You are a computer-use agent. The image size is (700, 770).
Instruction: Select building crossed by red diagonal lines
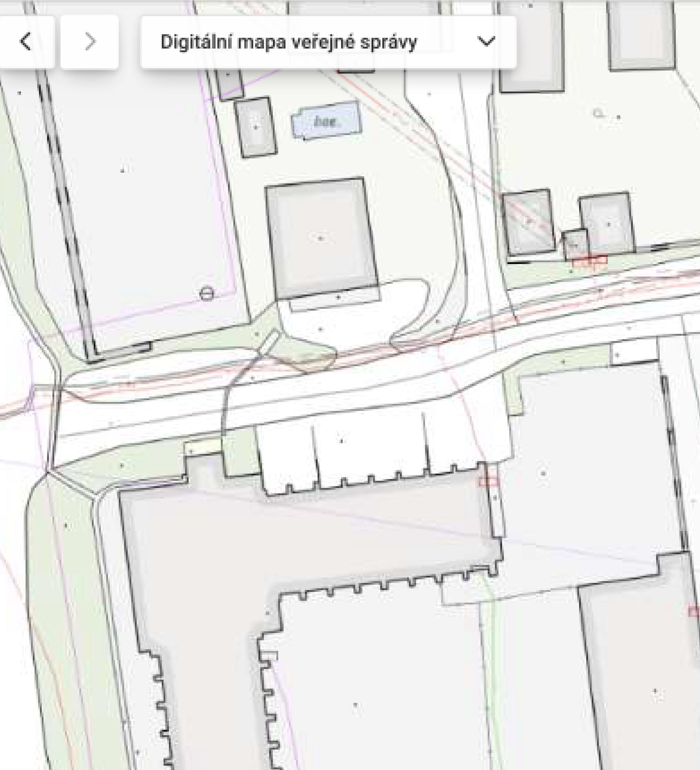529,222
